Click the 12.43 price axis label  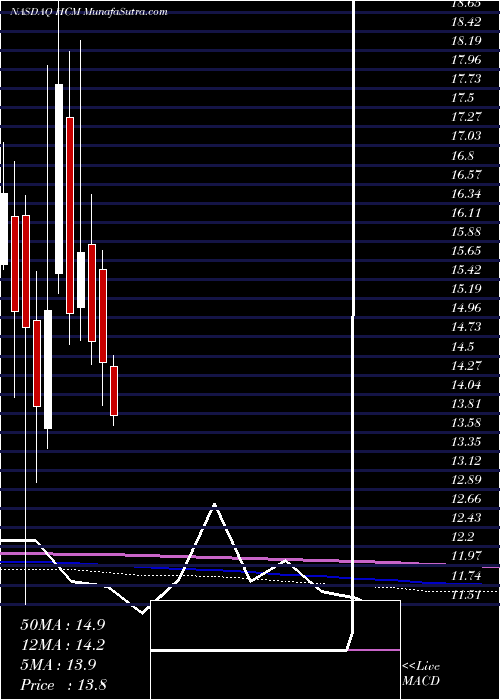(466, 517)
